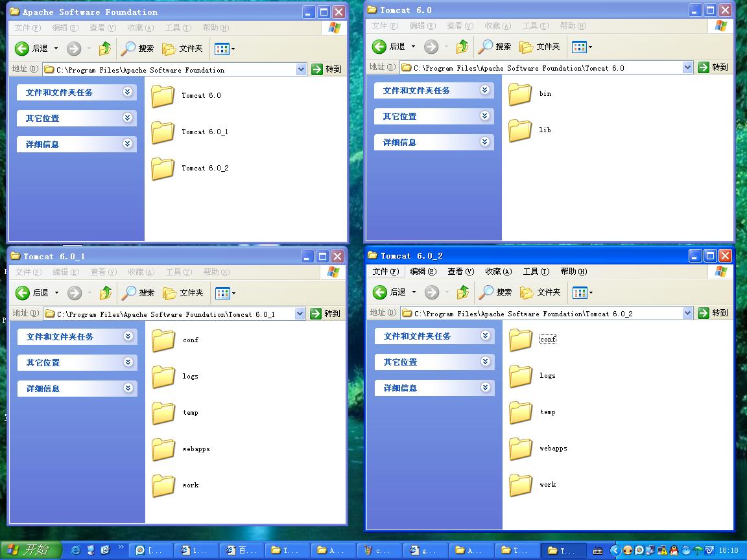Image resolution: width=747 pixels, height=560 pixels.
Task: Click Folders button in Tomcat 6.0_1 window
Action: [183, 292]
